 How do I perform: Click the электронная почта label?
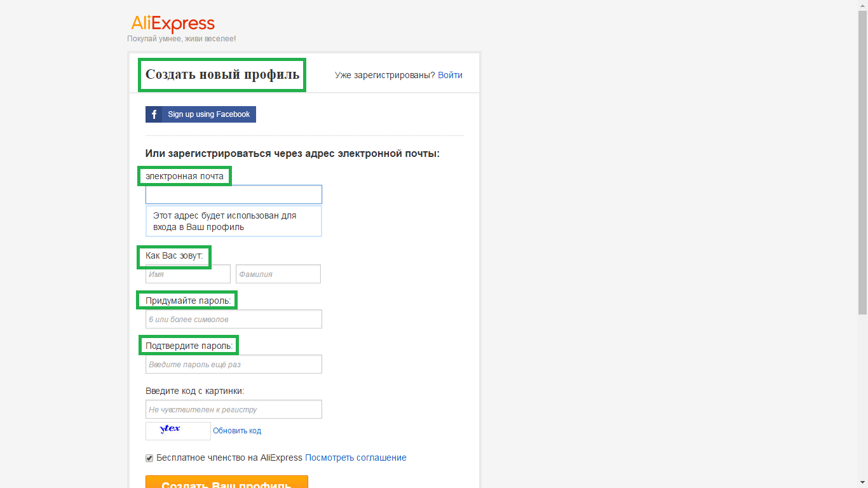tap(184, 176)
